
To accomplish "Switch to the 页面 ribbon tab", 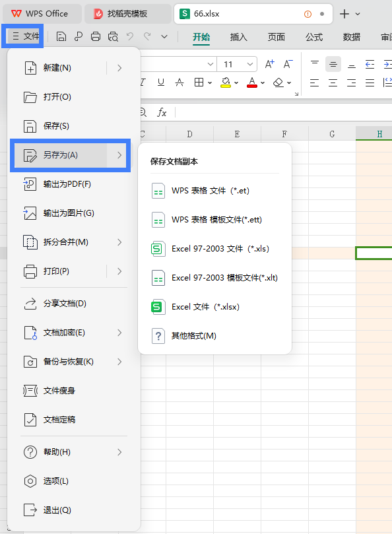I will click(277, 37).
